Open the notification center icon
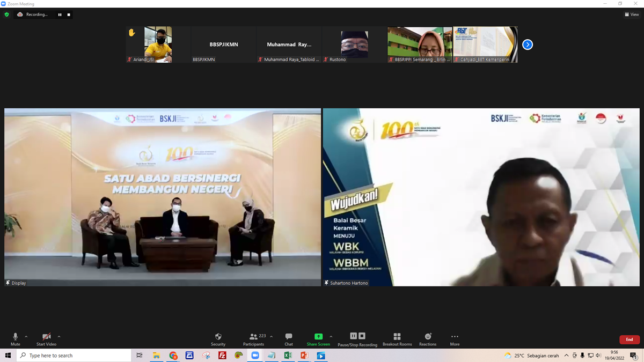644x362 pixels. (634, 356)
